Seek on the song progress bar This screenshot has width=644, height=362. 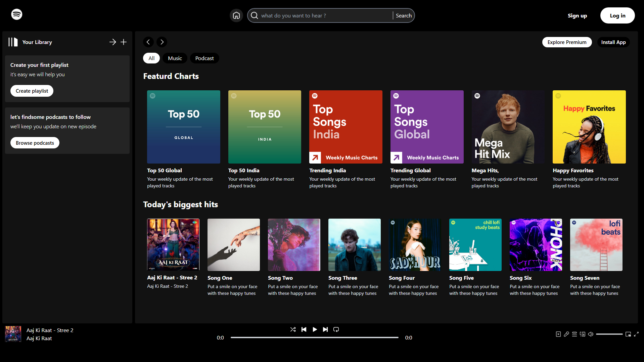click(x=315, y=337)
